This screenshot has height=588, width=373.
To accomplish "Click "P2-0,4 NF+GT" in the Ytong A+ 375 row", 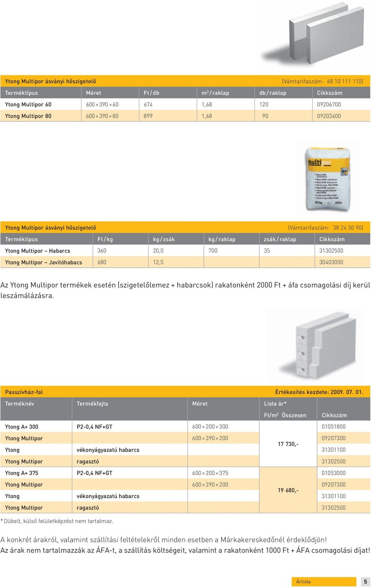I will tap(94, 473).
